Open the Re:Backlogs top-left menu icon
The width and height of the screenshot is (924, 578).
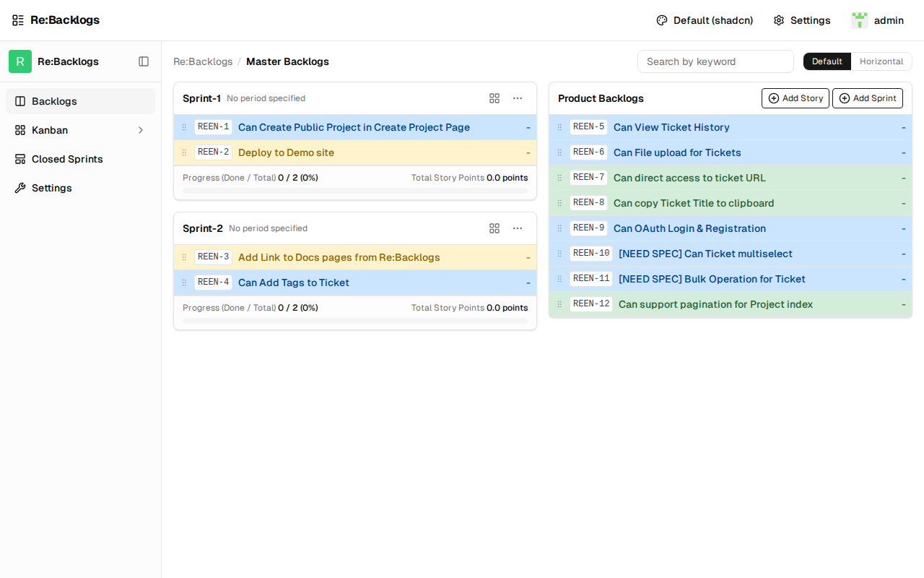pos(18,20)
